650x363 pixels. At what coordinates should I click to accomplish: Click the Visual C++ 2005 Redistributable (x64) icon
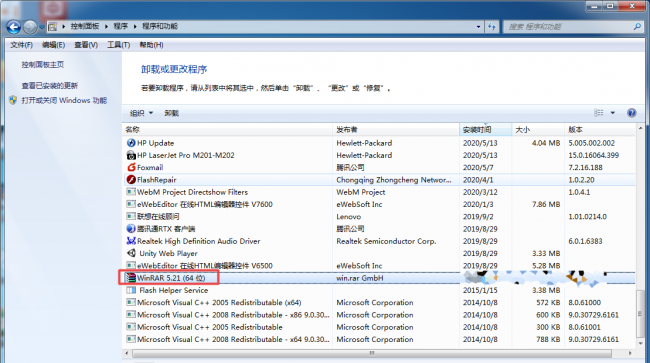[131, 302]
